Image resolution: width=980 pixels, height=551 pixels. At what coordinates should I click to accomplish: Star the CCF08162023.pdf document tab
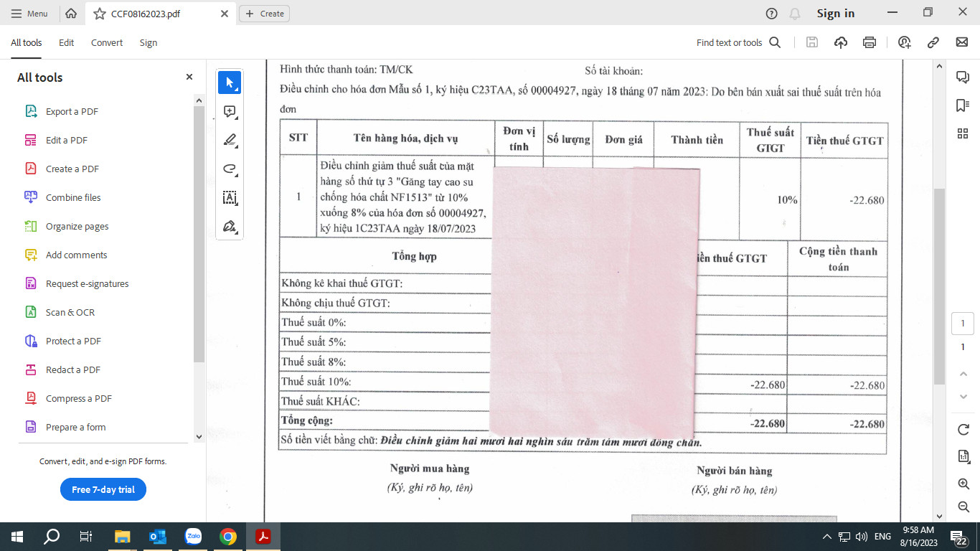coord(100,14)
